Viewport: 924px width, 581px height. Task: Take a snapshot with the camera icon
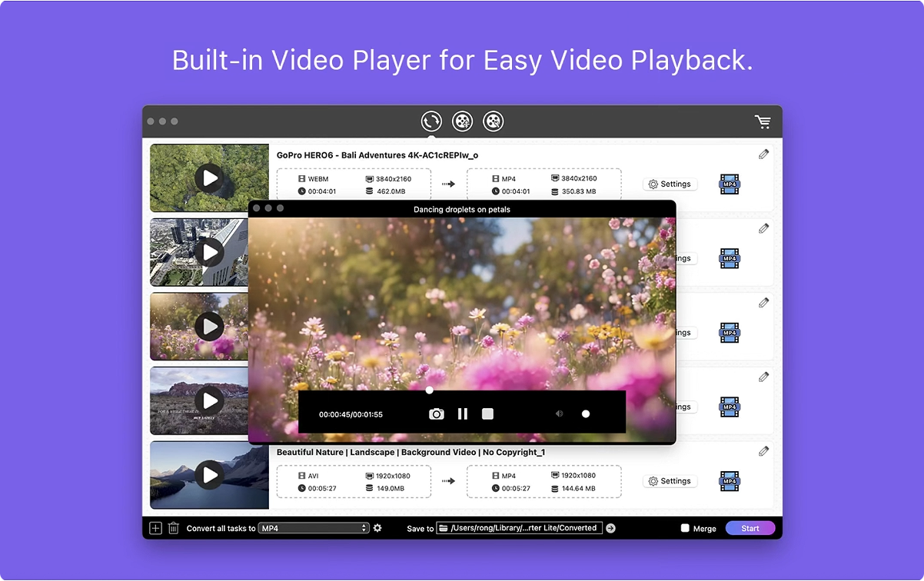click(436, 414)
